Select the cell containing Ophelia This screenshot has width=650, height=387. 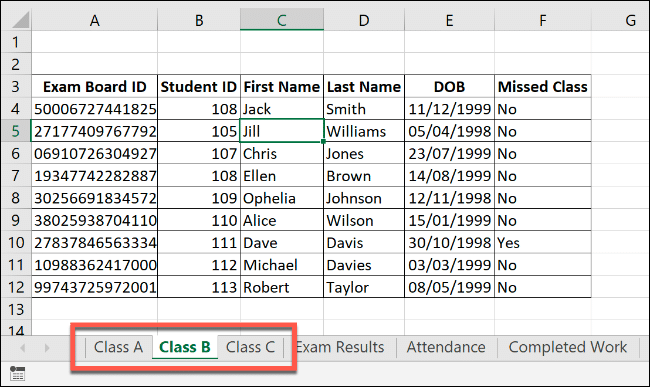tap(282, 198)
